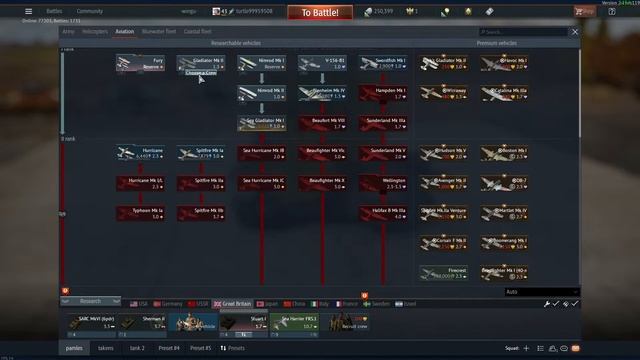The height and width of the screenshot is (360, 640).
Task: Click the Silver Lions currency icon
Action: (368, 12)
